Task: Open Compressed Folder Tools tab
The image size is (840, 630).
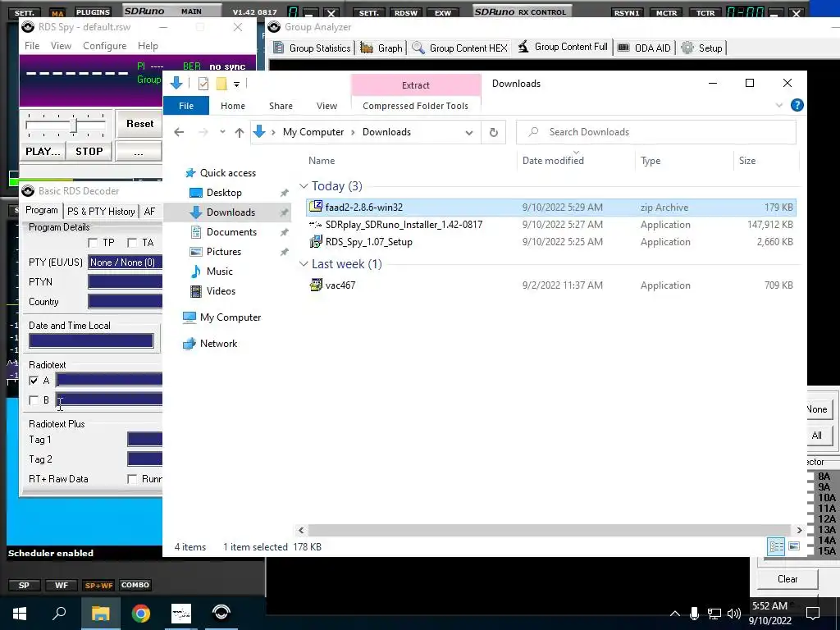Action: (415, 106)
